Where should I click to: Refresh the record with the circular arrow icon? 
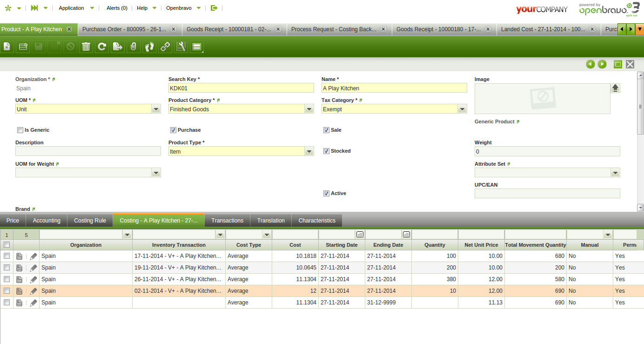[x=102, y=47]
